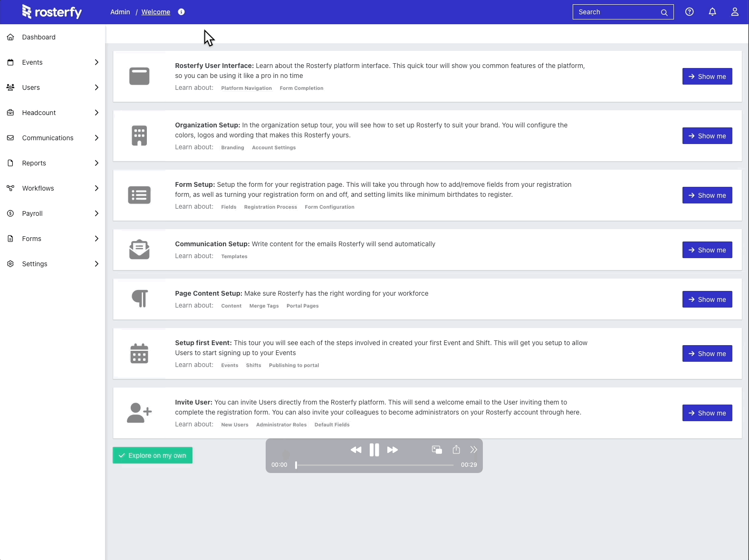749x560 pixels.
Task: Click the Communications envelope icon
Action: click(x=10, y=138)
